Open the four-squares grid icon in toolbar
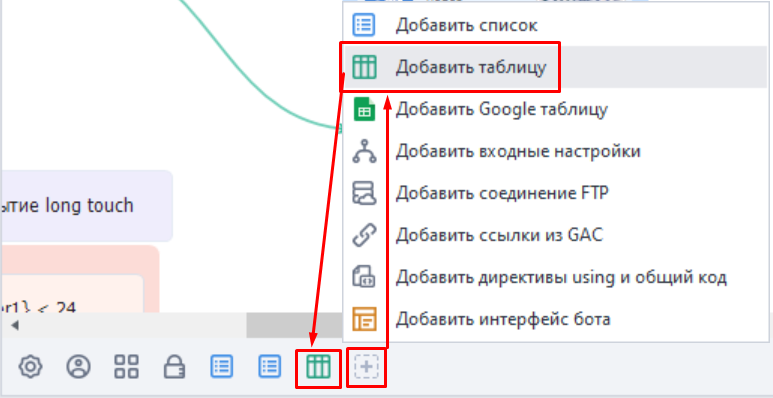Image resolution: width=773 pixels, height=398 pixels. click(x=126, y=367)
